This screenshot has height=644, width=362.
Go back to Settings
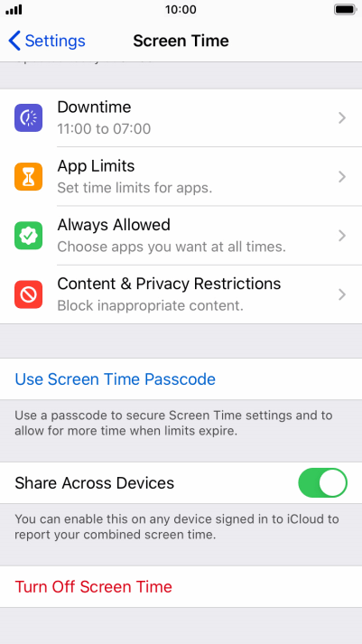coord(46,41)
